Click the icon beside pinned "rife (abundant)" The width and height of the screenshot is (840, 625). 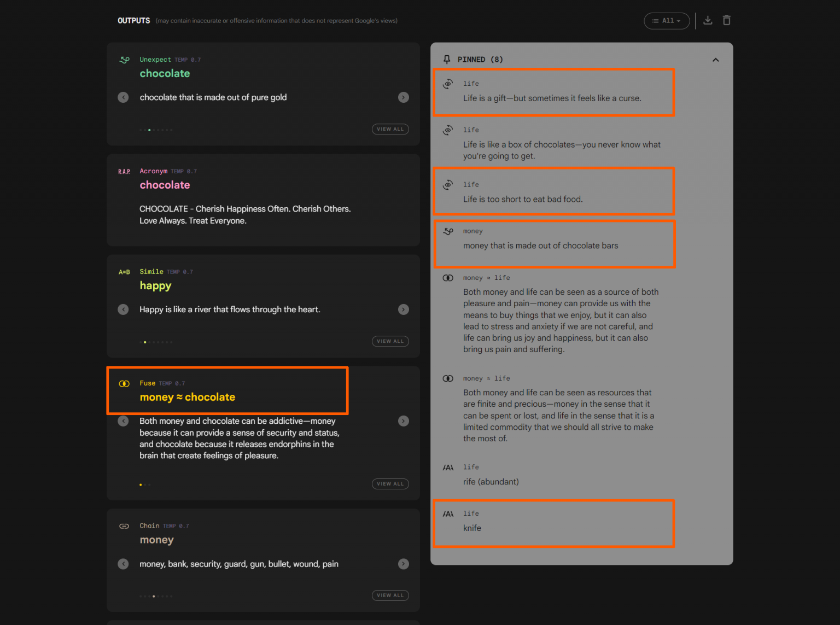[x=448, y=468]
